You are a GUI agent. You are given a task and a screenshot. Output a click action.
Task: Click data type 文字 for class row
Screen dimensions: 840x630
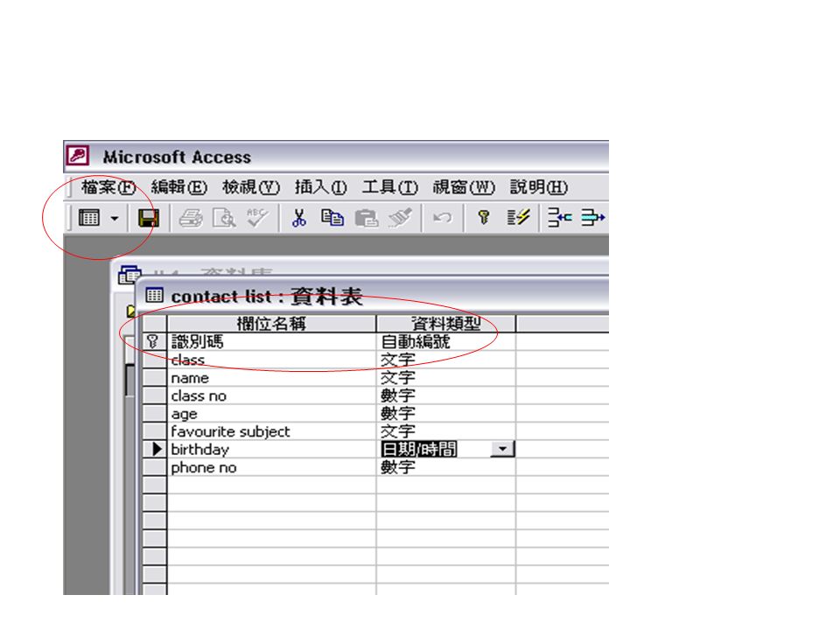click(445, 360)
